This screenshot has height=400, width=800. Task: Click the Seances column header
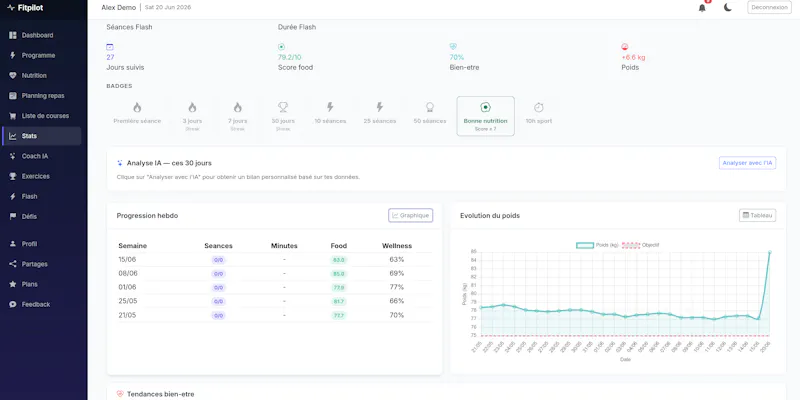(218, 246)
